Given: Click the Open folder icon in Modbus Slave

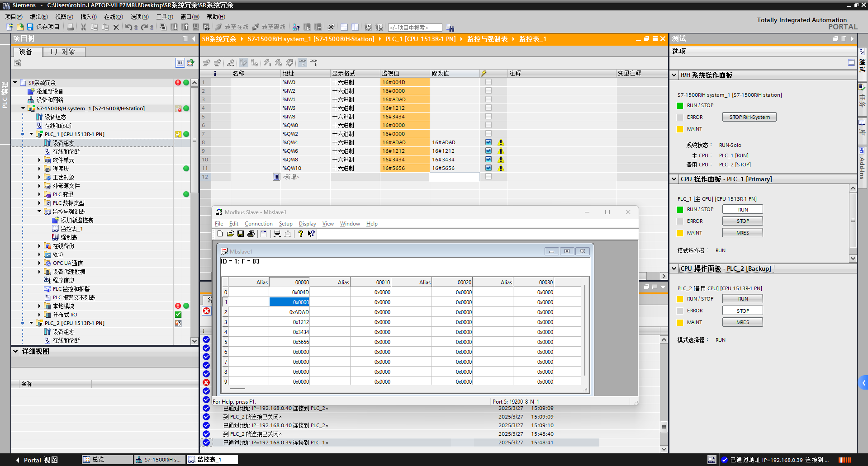Looking at the screenshot, I should coord(230,234).
